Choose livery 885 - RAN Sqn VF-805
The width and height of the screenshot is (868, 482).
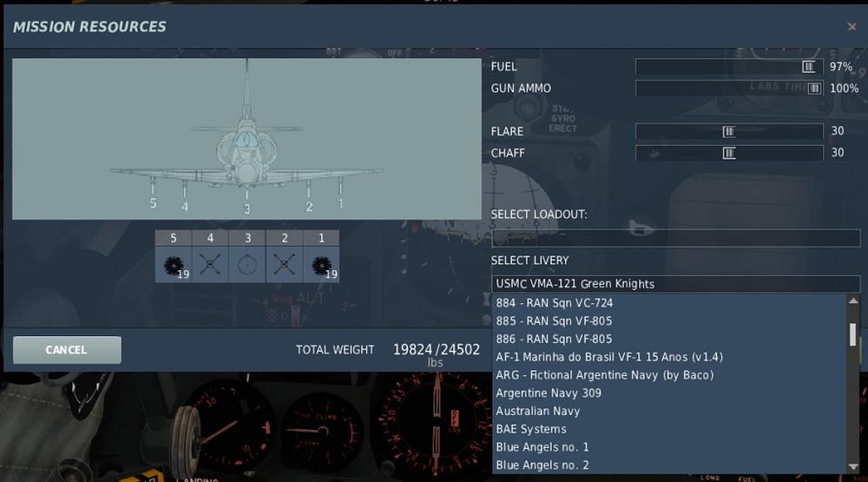point(668,320)
